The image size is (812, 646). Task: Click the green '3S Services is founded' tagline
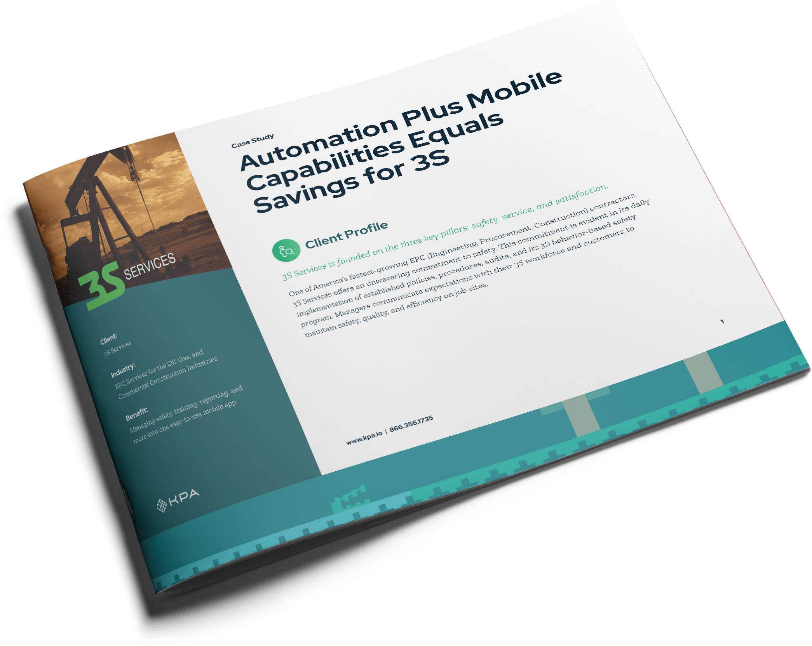pos(445,232)
